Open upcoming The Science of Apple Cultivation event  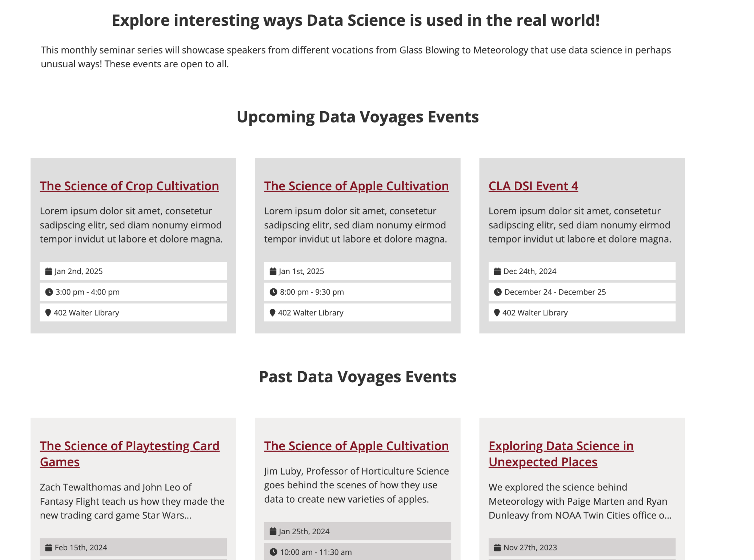(x=356, y=186)
